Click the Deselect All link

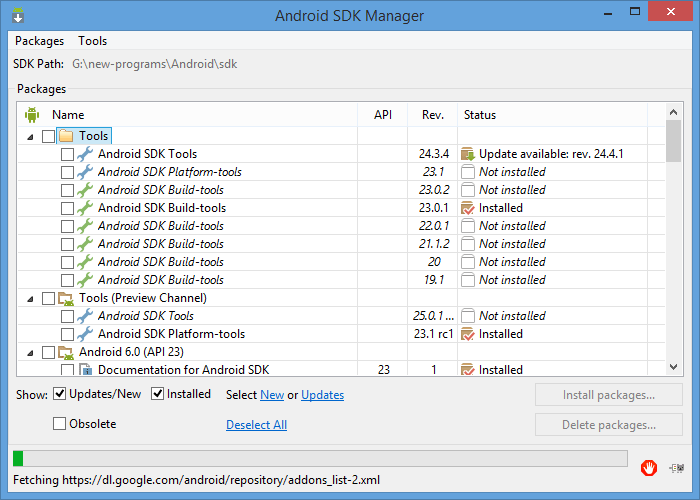(256, 425)
